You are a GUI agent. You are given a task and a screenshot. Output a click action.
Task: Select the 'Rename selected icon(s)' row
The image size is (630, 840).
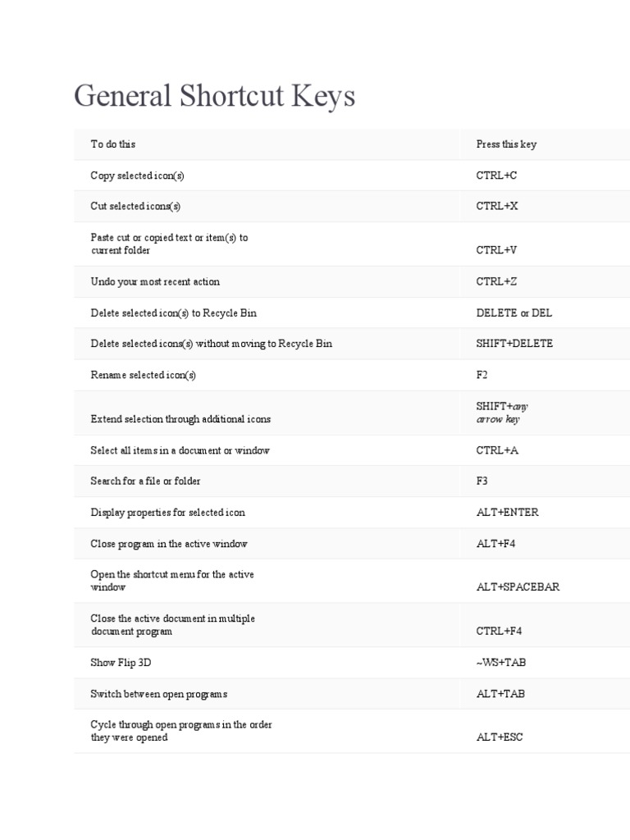coord(144,375)
